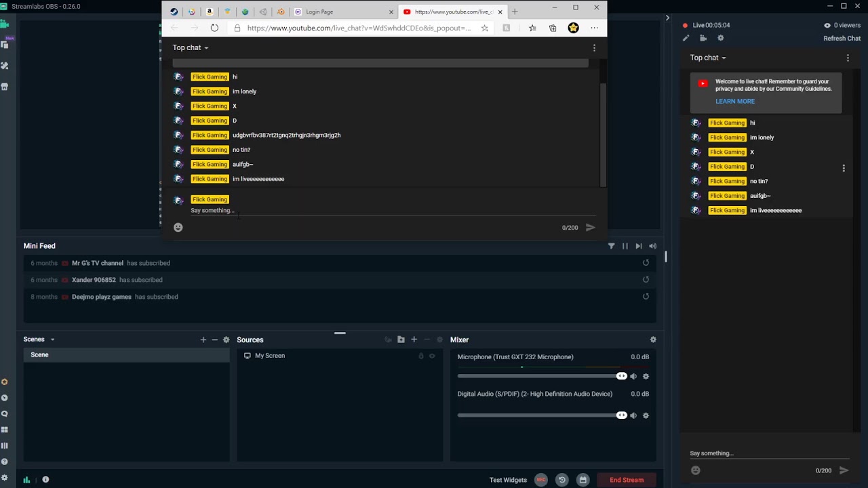Viewport: 868px width, 488px height.
Task: Add a new scene with the plus icon
Action: (x=203, y=340)
